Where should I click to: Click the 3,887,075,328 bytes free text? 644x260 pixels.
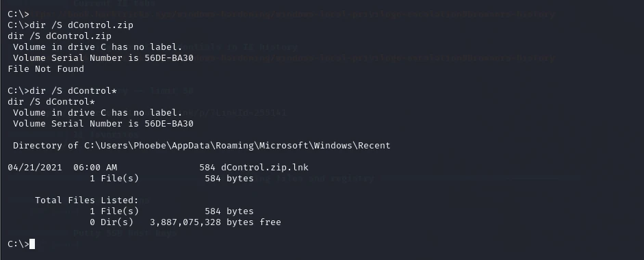pyautogui.click(x=215, y=222)
